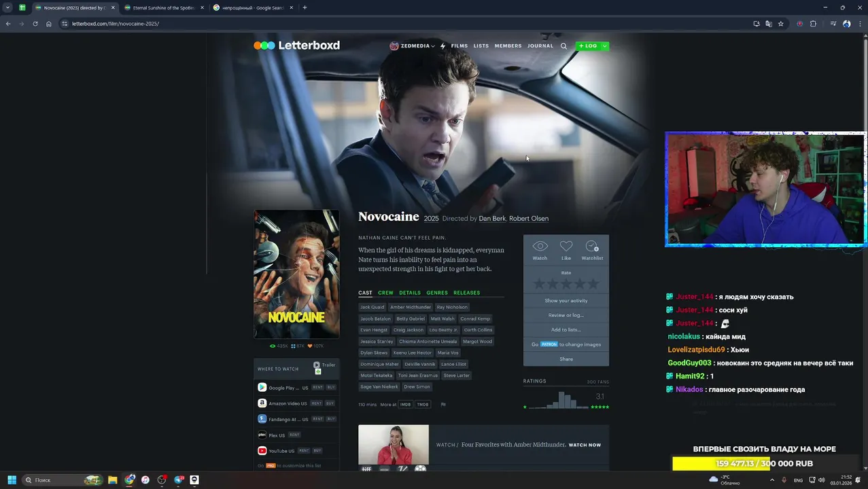Click the taskbar Поиск search box
Image resolution: width=868 pixels, height=489 pixels.
(63, 479)
